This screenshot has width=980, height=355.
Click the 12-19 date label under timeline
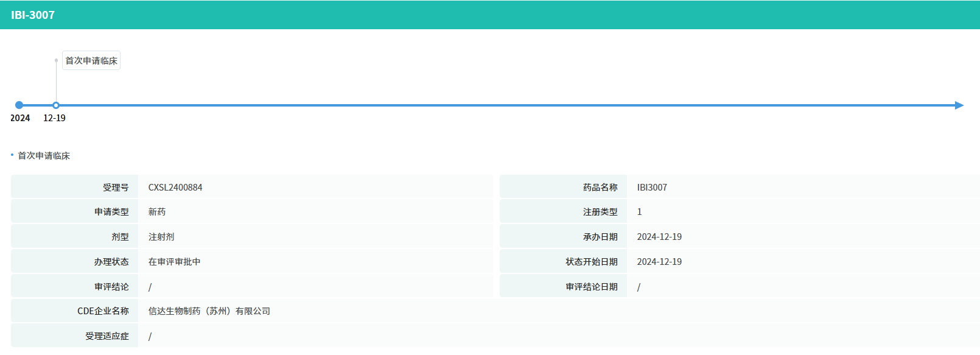point(54,118)
